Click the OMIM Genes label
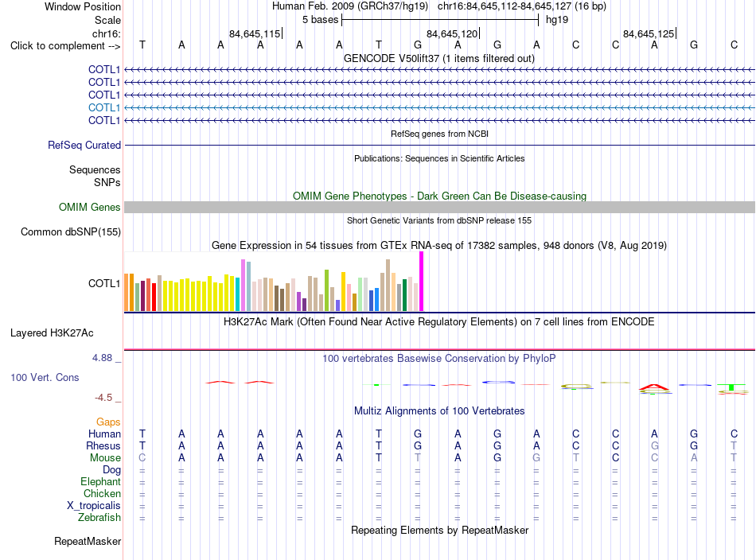The width and height of the screenshot is (756, 560). click(90, 208)
